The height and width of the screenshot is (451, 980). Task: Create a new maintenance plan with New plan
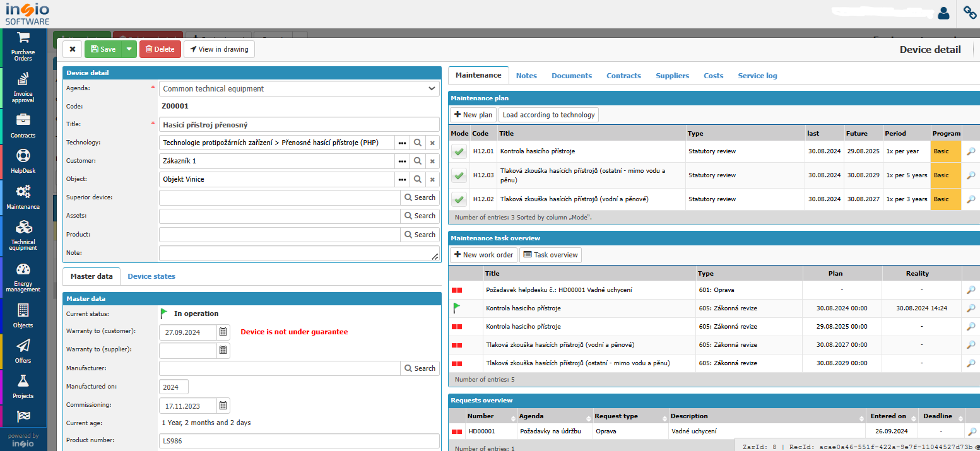472,114
